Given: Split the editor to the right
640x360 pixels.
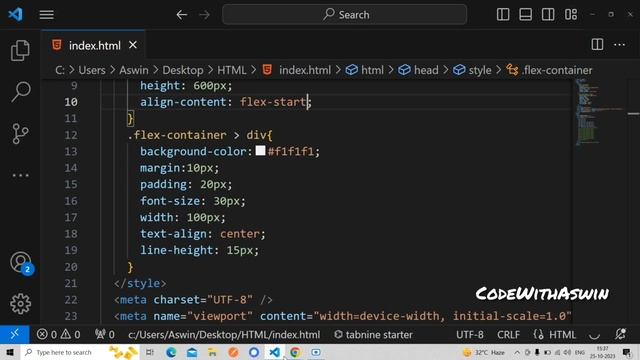Looking at the screenshot, I should pyautogui.click(x=597, y=44).
